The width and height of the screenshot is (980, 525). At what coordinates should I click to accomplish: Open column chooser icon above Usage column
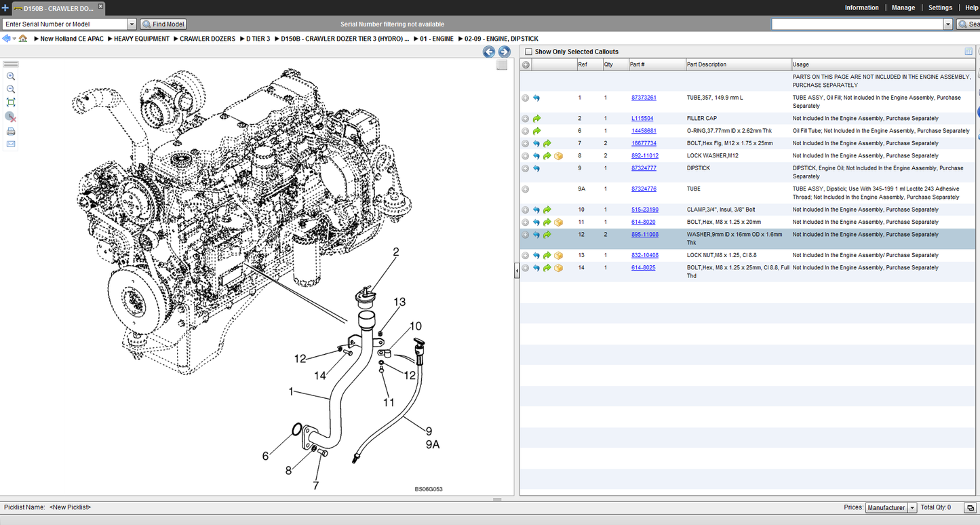[968, 52]
